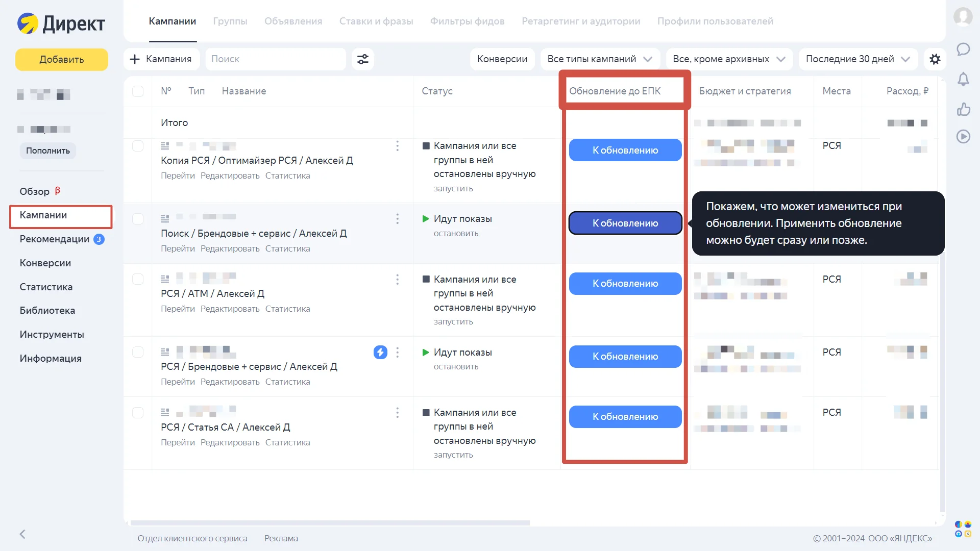Click campaign type icon in РСЯ / АТМ row
Image resolution: width=980 pixels, height=551 pixels.
[165, 279]
